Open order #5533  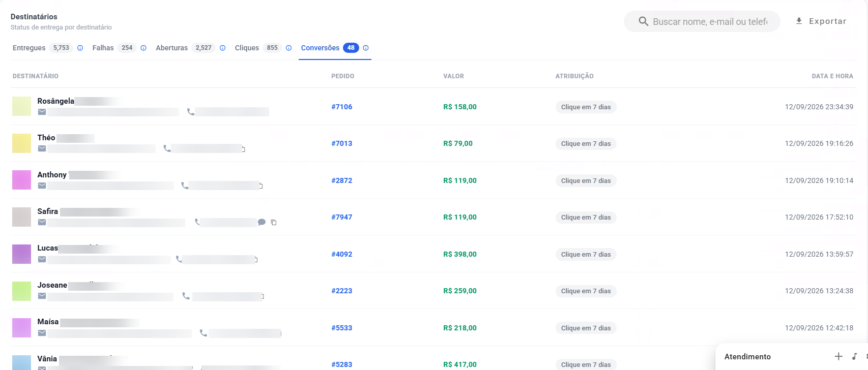click(x=342, y=328)
